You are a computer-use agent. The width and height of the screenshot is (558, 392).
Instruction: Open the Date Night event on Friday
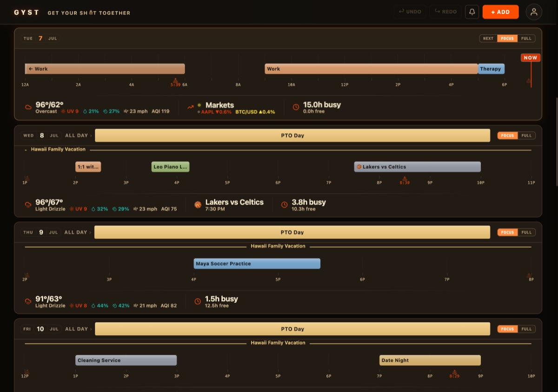pos(430,360)
